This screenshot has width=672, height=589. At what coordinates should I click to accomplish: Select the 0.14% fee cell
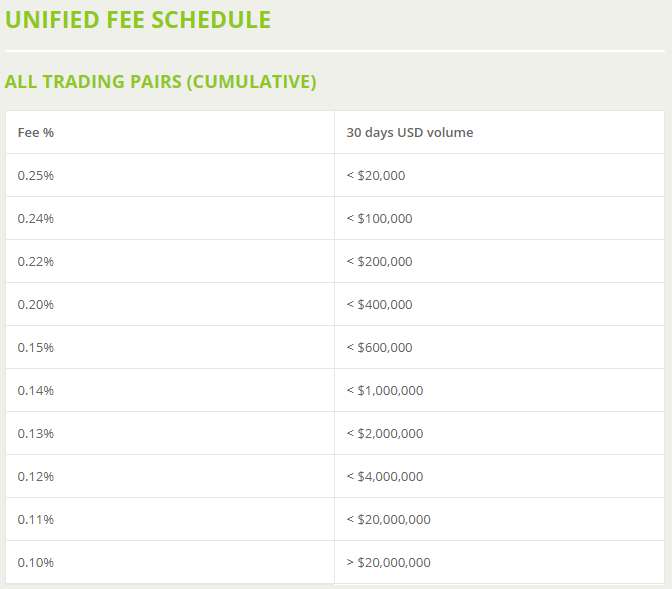click(170, 390)
